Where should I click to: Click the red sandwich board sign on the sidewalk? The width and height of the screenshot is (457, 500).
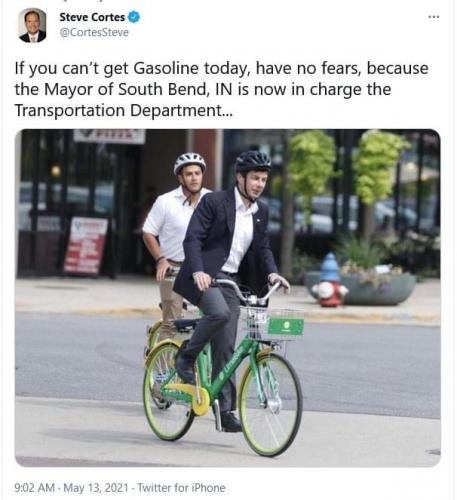tap(86, 245)
